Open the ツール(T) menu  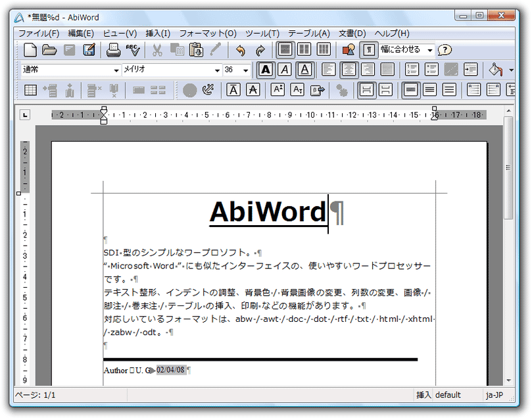click(262, 34)
